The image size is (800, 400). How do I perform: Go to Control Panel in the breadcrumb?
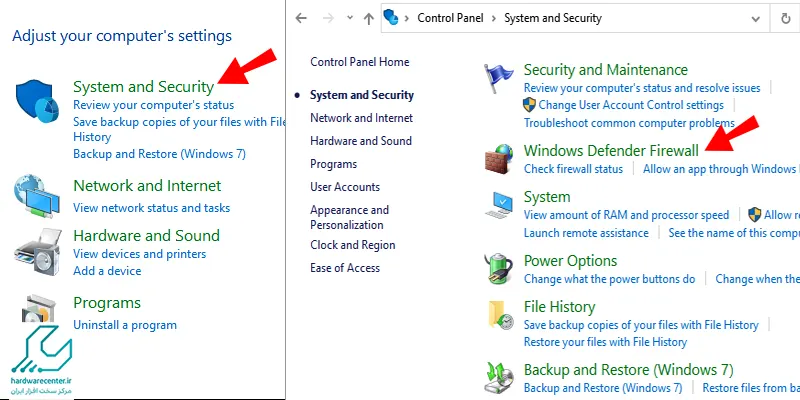tap(451, 18)
